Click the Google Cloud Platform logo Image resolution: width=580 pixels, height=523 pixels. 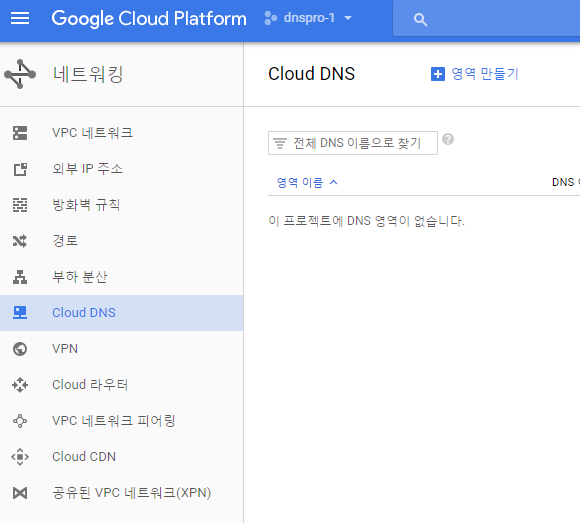coord(149,18)
